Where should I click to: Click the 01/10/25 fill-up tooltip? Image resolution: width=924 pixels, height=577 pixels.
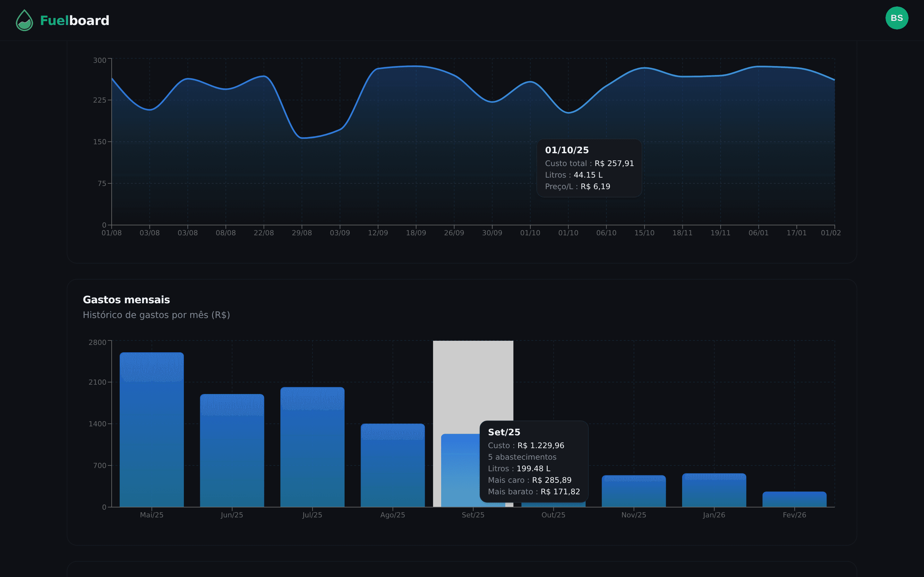[589, 168]
